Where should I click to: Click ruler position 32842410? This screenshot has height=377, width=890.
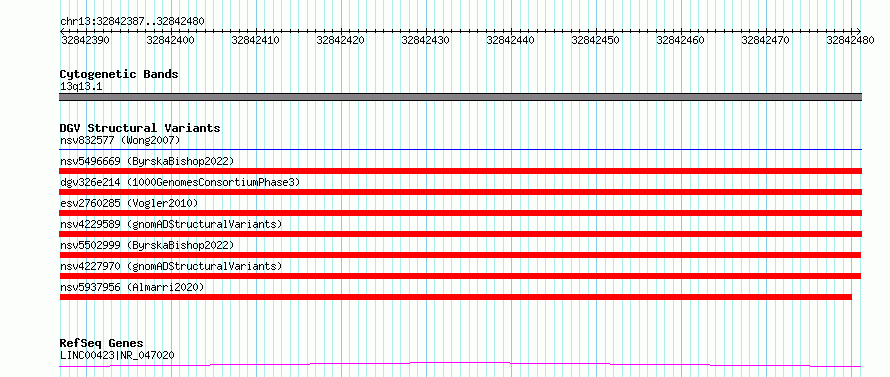point(255,40)
